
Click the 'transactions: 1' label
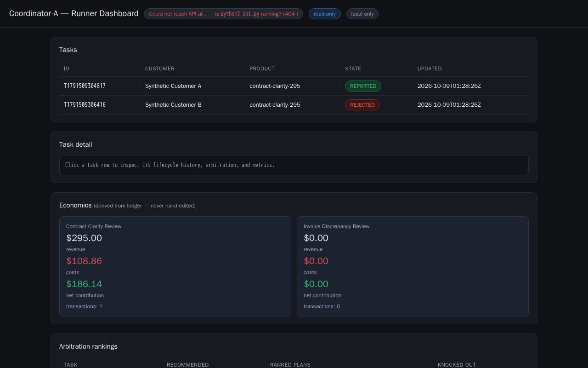coord(85,306)
